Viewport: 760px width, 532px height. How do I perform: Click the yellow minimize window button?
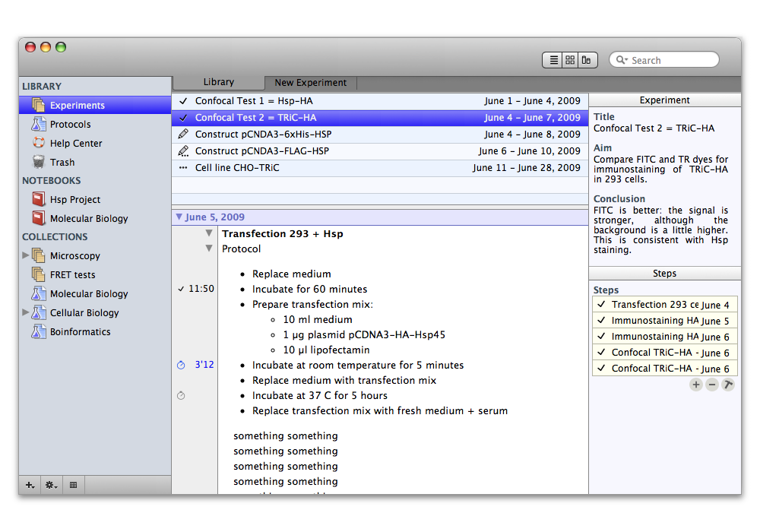pos(46,47)
